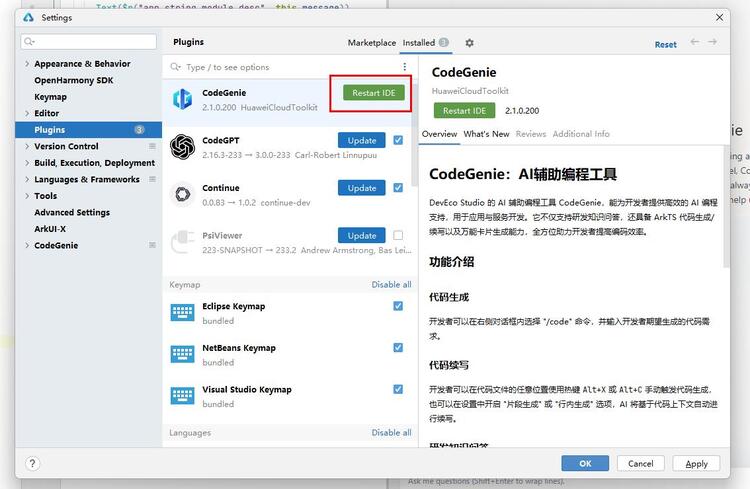
Task: Open the plugins gear settings icon
Action: click(x=469, y=43)
